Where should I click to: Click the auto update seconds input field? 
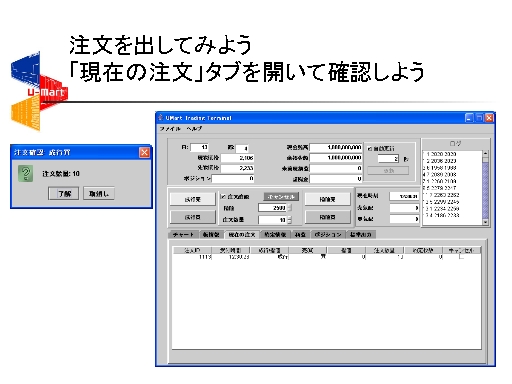pyautogui.click(x=388, y=159)
